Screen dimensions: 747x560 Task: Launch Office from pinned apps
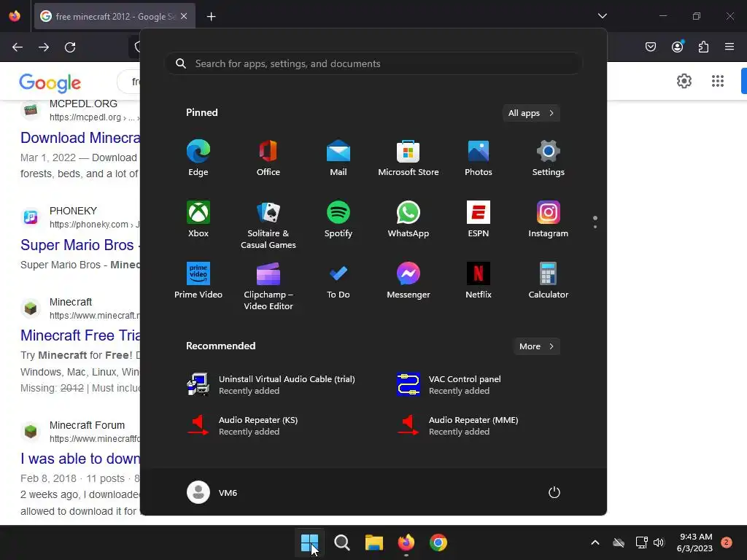click(x=268, y=157)
